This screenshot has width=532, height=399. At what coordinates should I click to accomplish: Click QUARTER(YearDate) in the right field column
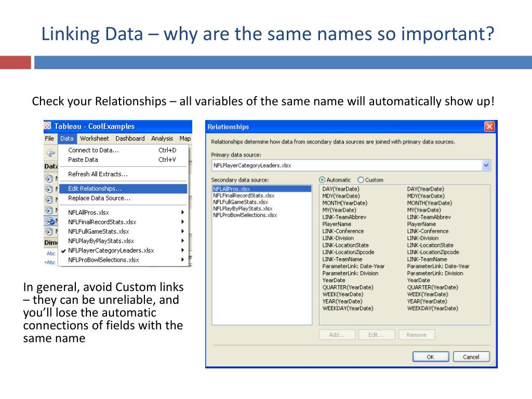[433, 287]
